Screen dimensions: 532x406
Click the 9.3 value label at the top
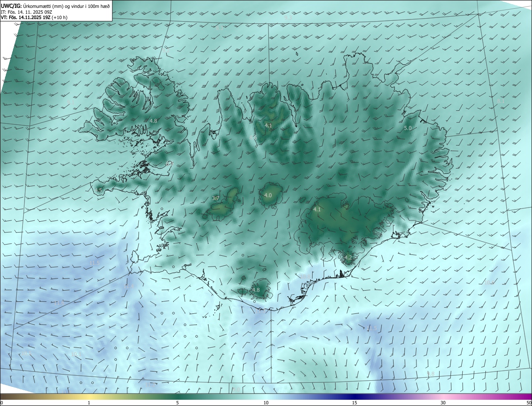pos(288,18)
